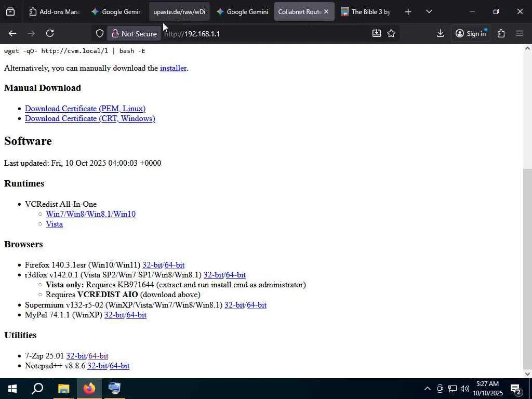Open Windows taskbar search
The height and width of the screenshot is (399, 532).
37,389
